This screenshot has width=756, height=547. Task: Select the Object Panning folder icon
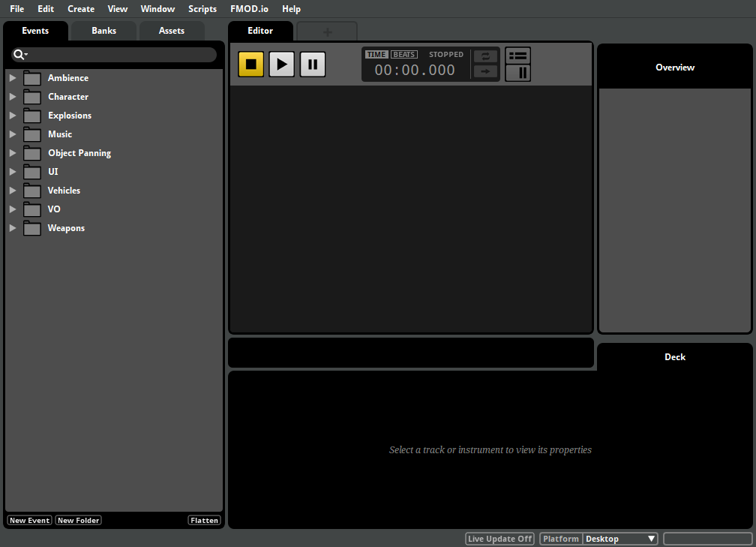32,153
